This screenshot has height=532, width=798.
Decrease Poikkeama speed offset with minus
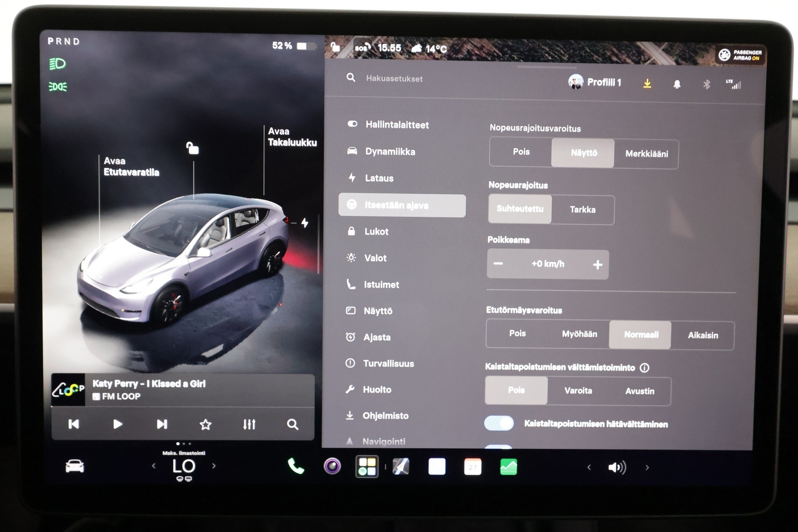tap(499, 264)
